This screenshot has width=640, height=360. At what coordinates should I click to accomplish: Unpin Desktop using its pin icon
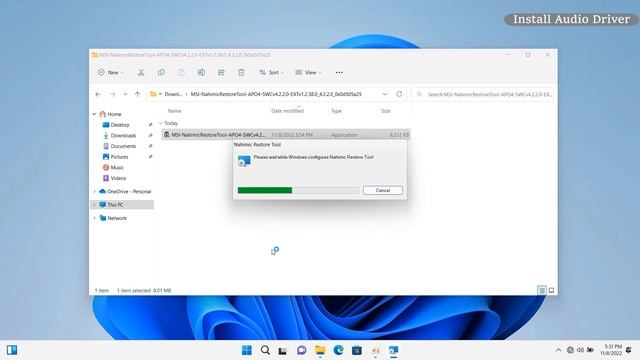coord(150,125)
